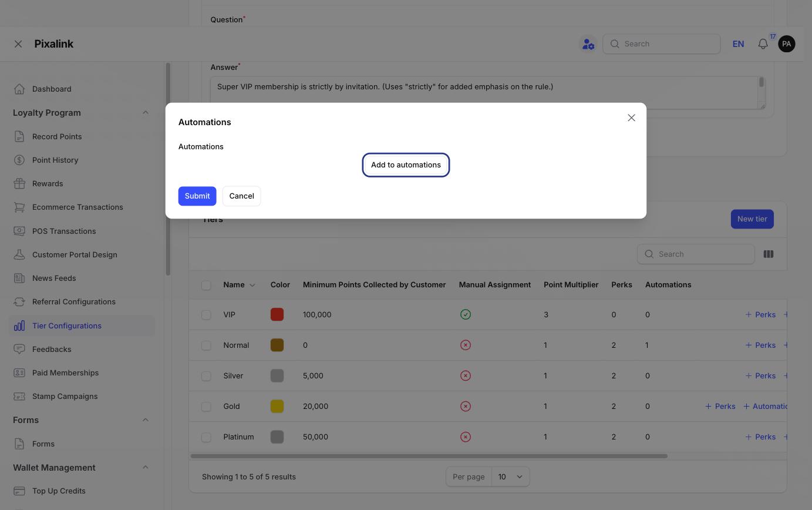Click the table horizontal scrollbar
The width and height of the screenshot is (812, 510).
[x=429, y=456]
